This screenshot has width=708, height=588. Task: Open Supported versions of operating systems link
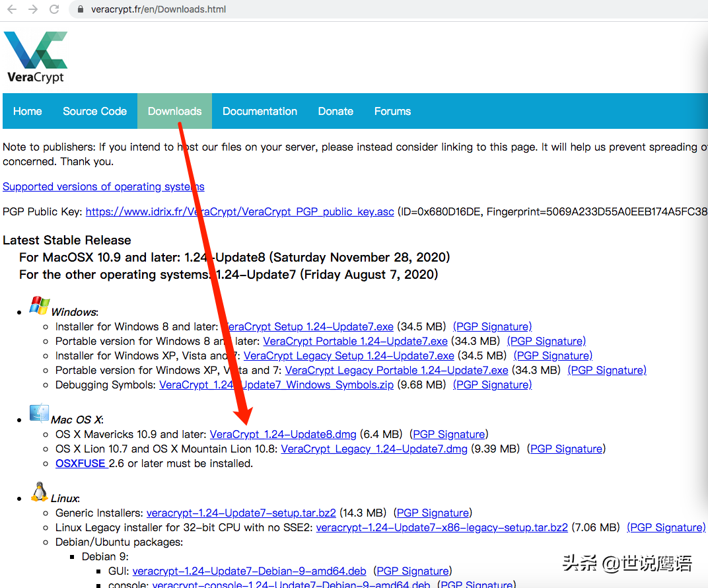(104, 186)
